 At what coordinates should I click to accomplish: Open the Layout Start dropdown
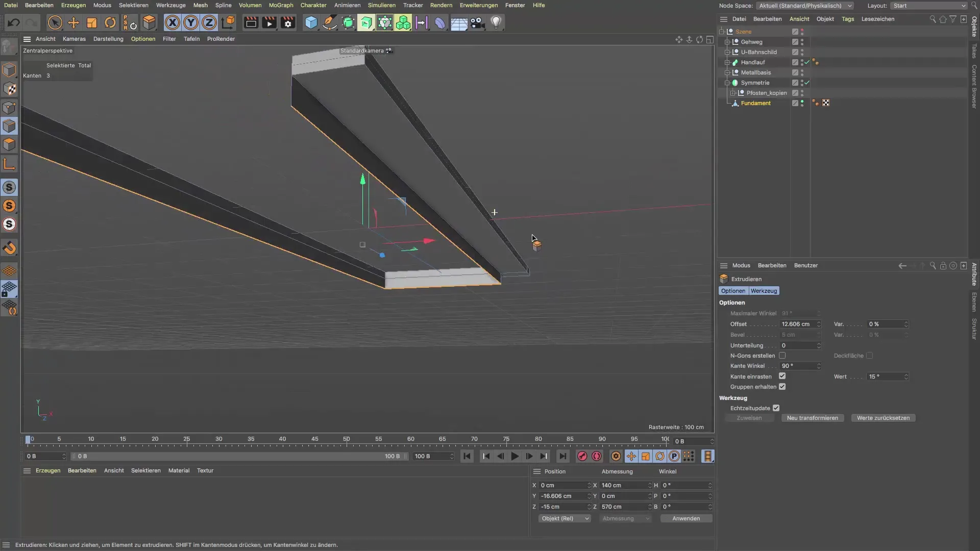pyautogui.click(x=928, y=6)
